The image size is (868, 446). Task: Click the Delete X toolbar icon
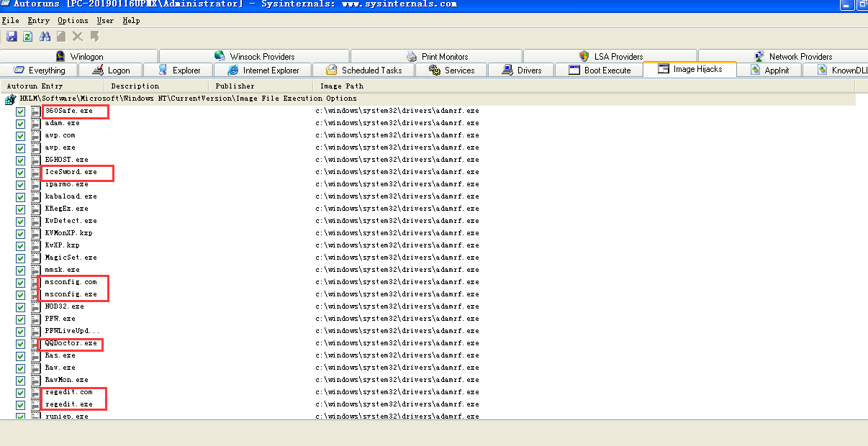click(x=78, y=36)
